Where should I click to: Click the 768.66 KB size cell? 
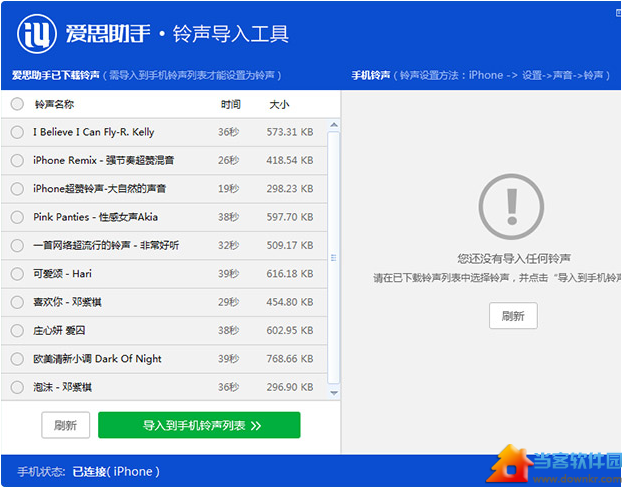click(x=290, y=359)
